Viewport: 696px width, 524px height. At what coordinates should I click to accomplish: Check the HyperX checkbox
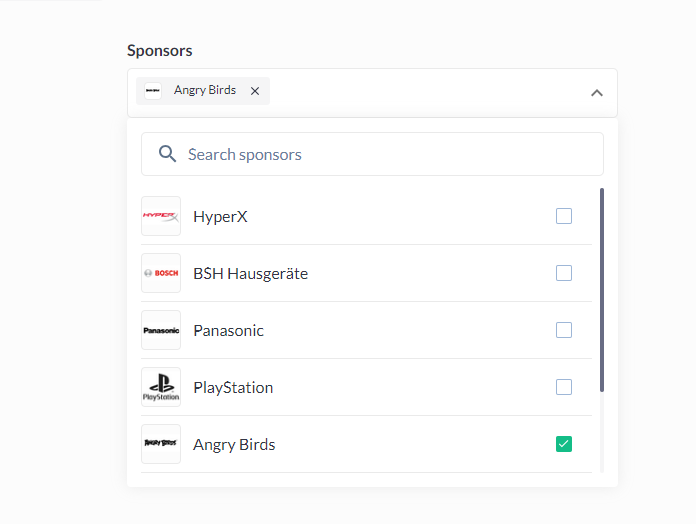tap(564, 216)
